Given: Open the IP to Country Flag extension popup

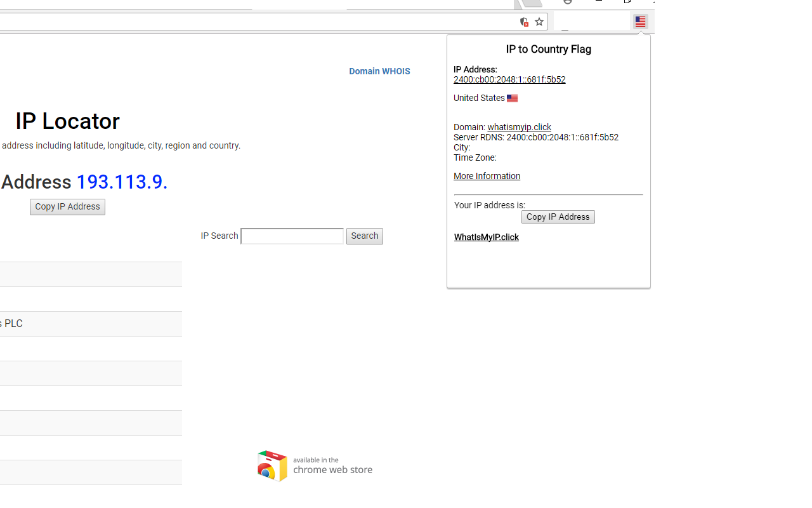Looking at the screenshot, I should (x=640, y=21).
